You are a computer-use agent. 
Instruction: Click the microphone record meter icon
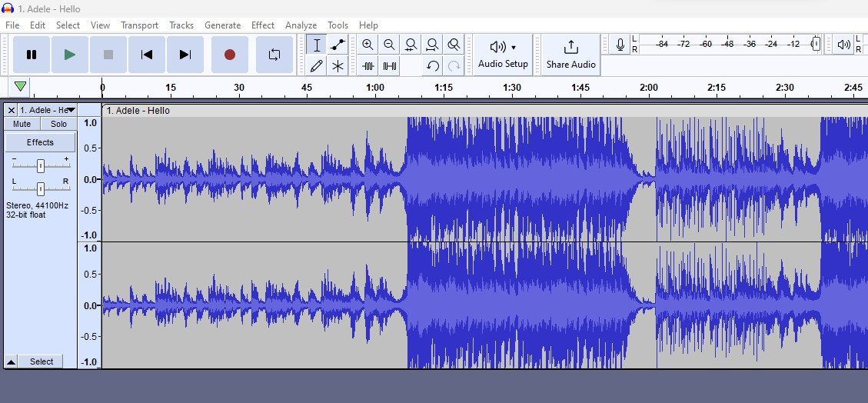620,45
